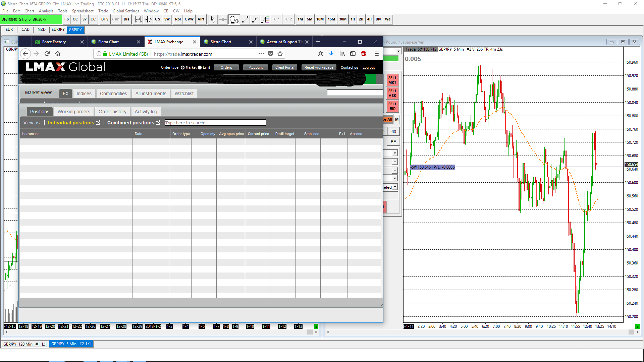Pick the line drawing tool icon
644x362 pixels.
[245, 19]
